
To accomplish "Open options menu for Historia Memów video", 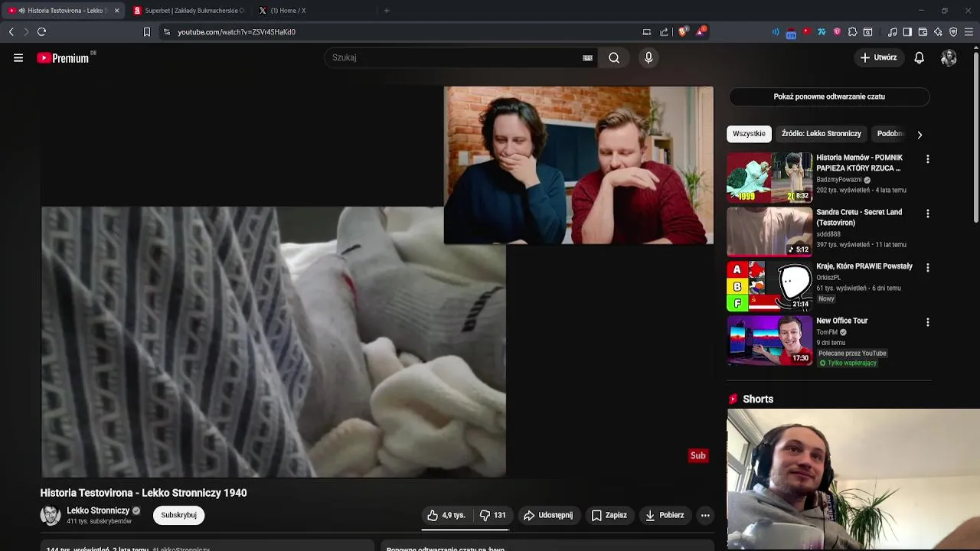I will click(928, 159).
